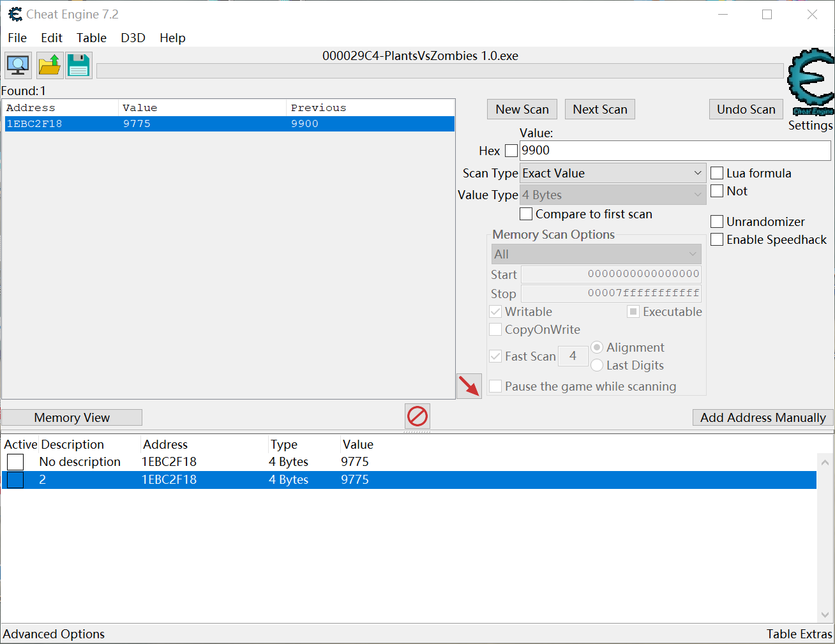The width and height of the screenshot is (835, 644).
Task: Click the '4 Bytes' type of 'No description'
Action: pos(289,462)
